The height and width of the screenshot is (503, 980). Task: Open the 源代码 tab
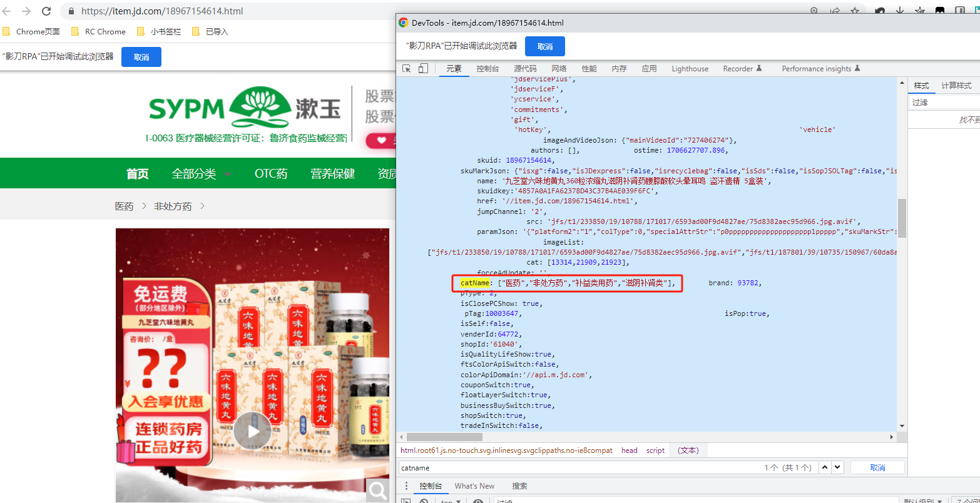[525, 69]
